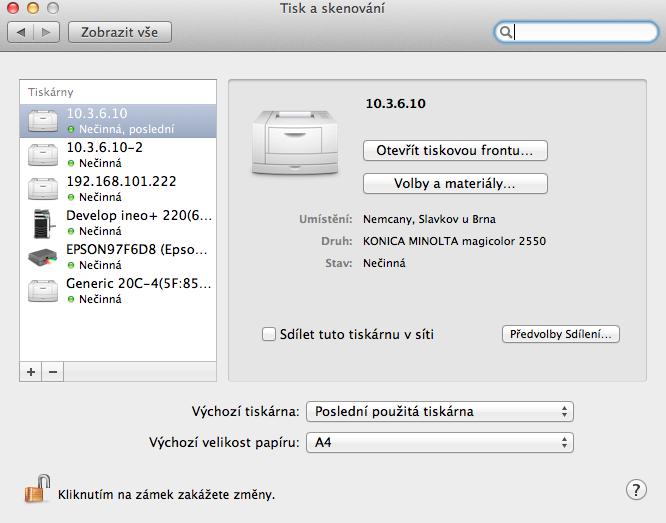This screenshot has height=523, width=666.
Task: Select the Develop ineo+ 220 printer
Action: [118, 223]
